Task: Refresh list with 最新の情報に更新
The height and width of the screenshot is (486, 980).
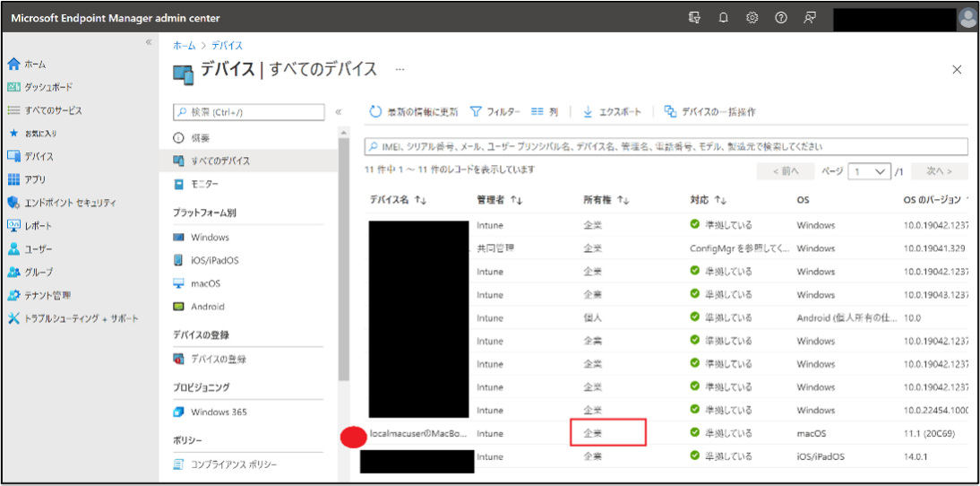Action: tap(414, 112)
